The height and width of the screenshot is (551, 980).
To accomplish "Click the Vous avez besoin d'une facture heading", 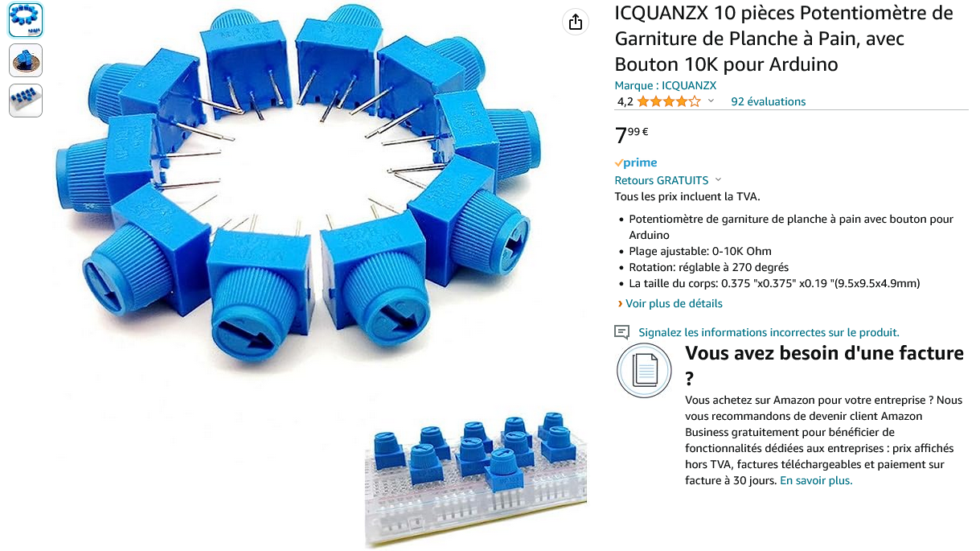I will [x=824, y=365].
